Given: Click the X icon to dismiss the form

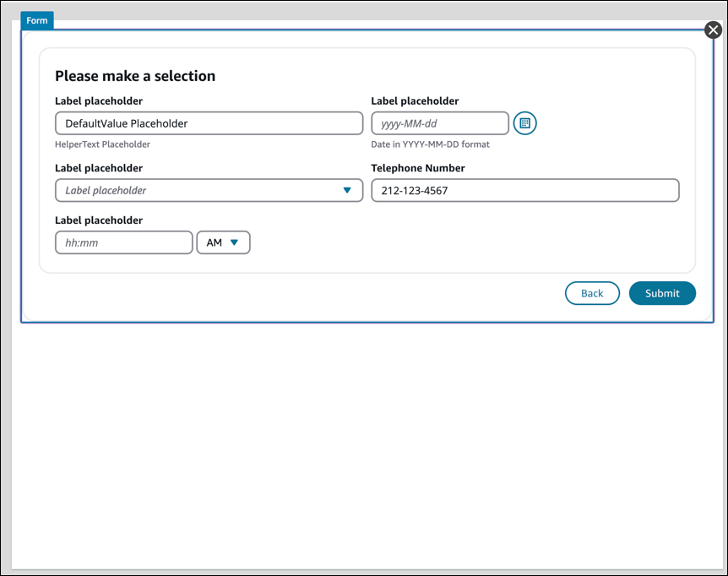Looking at the screenshot, I should (713, 29).
